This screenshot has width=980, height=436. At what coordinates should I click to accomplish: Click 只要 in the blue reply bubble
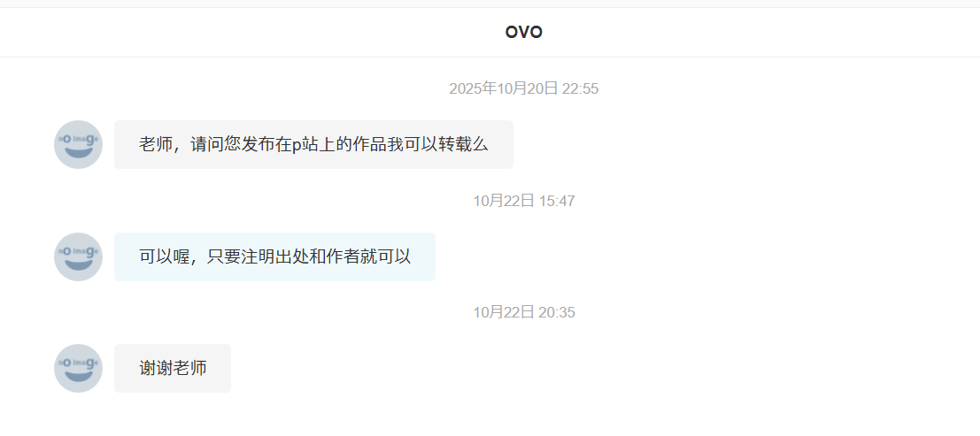pyautogui.click(x=224, y=256)
